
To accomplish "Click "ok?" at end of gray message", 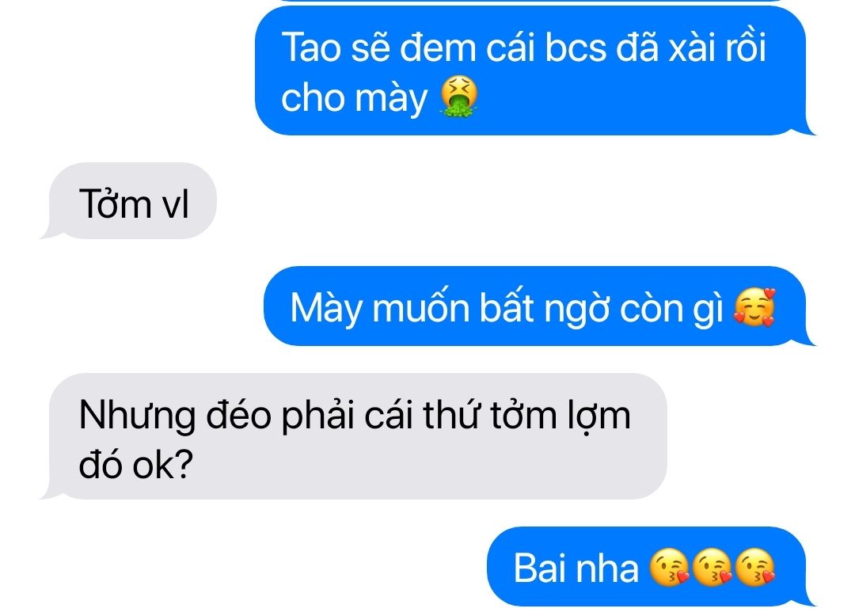I will point(164,465).
